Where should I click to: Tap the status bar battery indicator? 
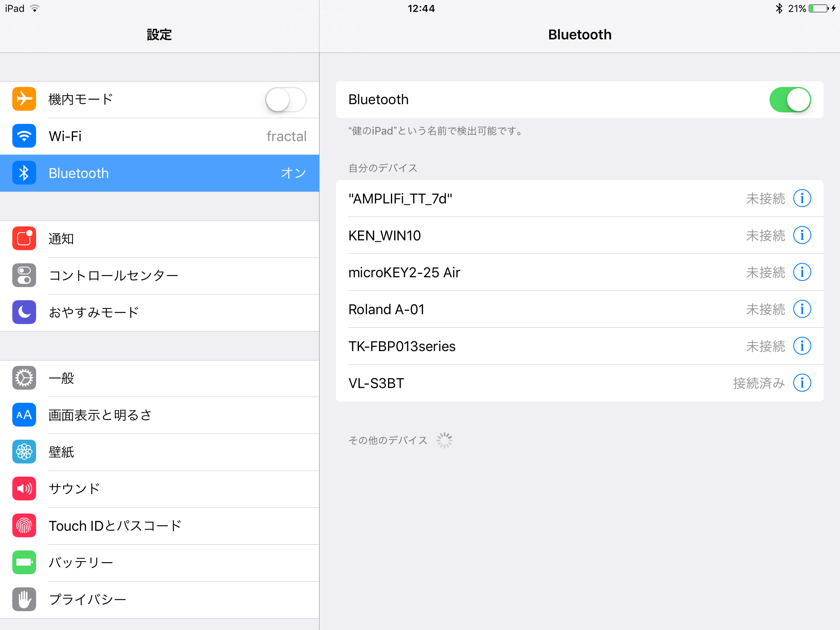(819, 9)
